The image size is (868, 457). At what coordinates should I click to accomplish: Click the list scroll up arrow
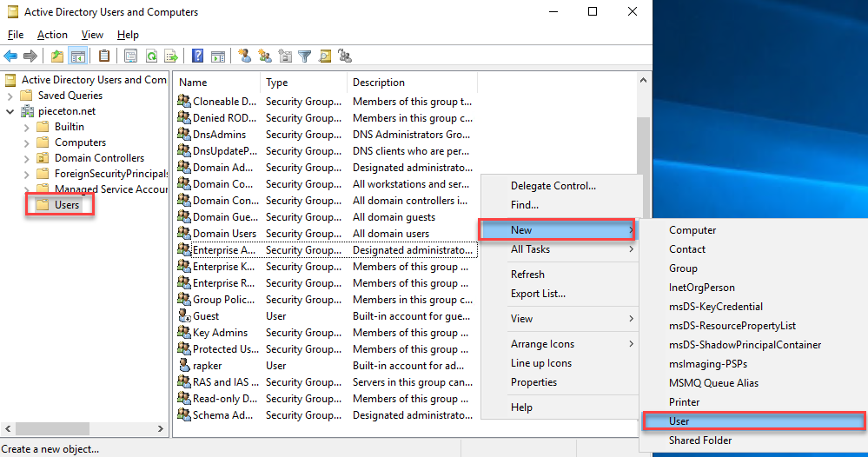pyautogui.click(x=643, y=81)
